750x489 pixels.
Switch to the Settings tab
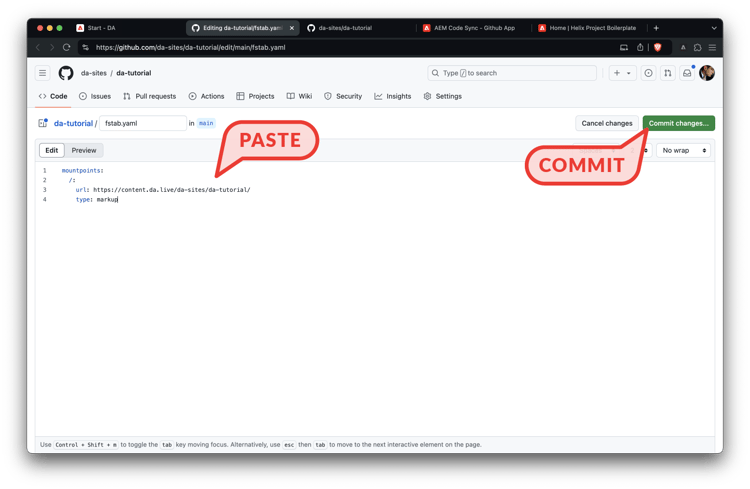point(443,96)
